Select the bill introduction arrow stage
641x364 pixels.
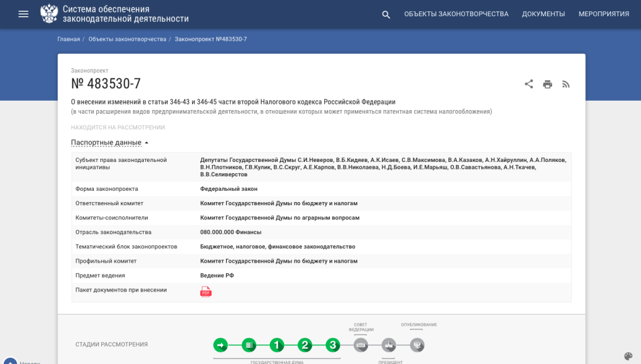220,345
